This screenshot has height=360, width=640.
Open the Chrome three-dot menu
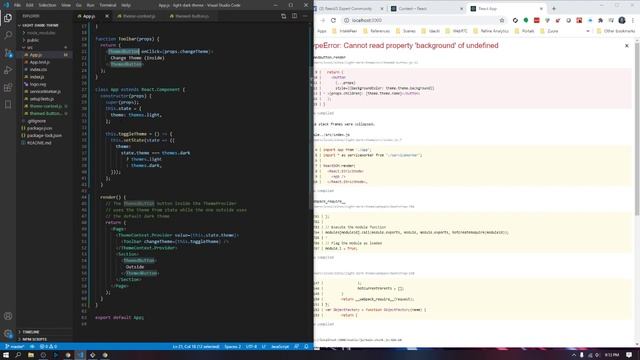633,20
